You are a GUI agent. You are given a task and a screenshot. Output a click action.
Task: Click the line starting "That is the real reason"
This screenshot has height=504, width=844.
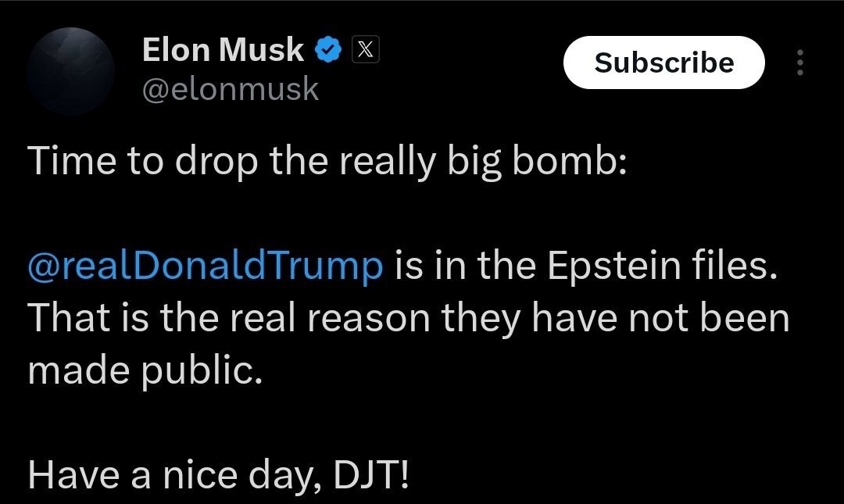[408, 318]
